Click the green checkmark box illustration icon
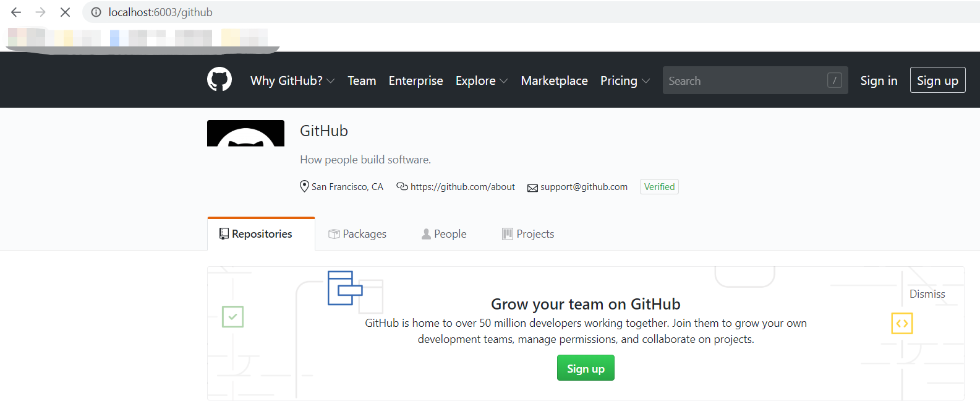 232,316
